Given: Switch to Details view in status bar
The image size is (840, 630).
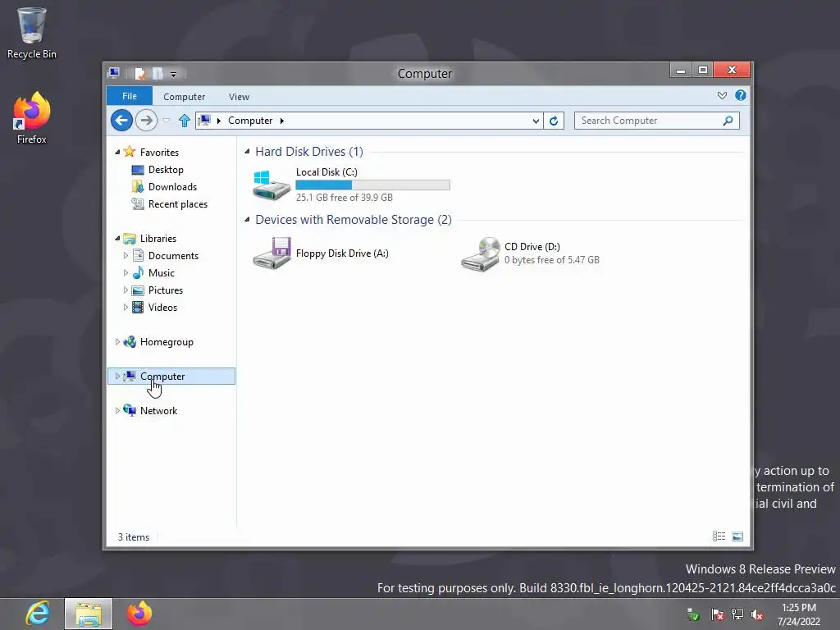Looking at the screenshot, I should coord(719,536).
